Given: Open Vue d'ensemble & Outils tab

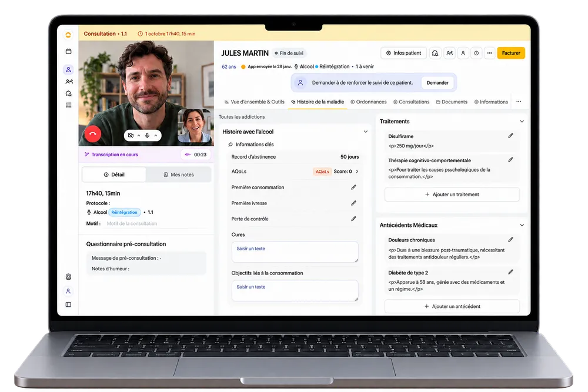Looking at the screenshot, I should click(x=254, y=102).
